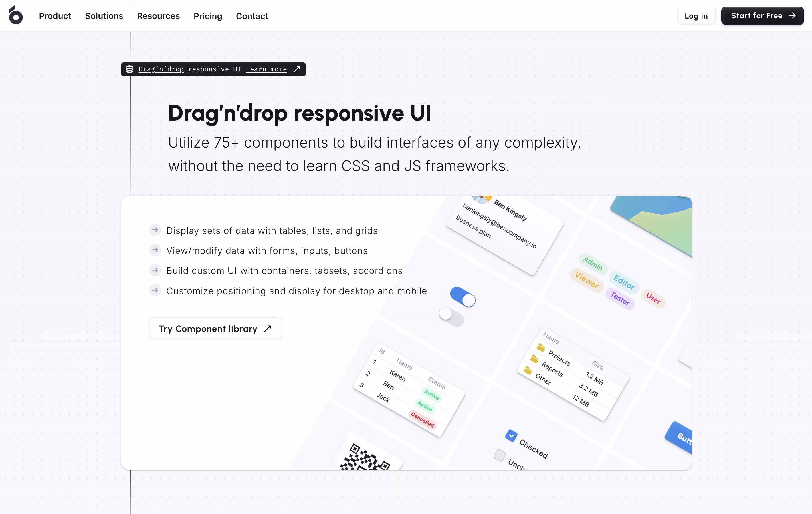The image size is (812, 514).
Task: Expand the Solutions menu
Action: click(104, 16)
